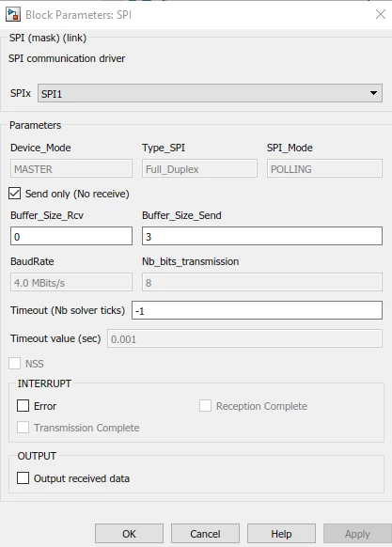Open the SPIx dropdown arrow

coord(373,93)
